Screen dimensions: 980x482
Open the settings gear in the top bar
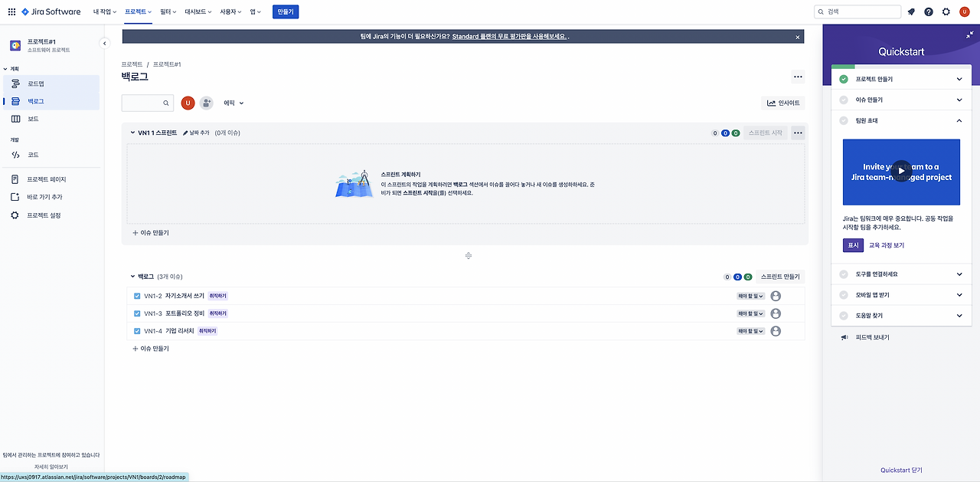tap(946, 11)
